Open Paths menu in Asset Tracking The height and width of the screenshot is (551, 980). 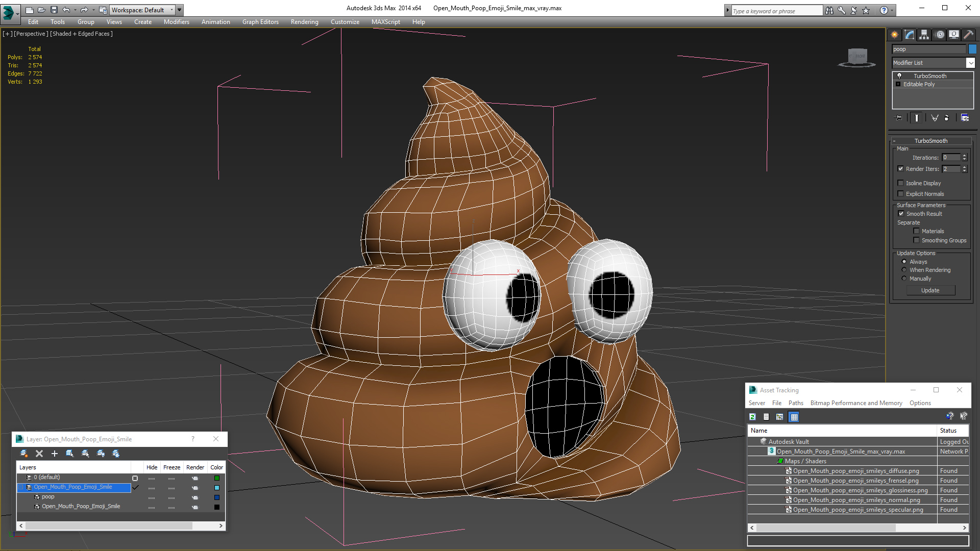[796, 403]
